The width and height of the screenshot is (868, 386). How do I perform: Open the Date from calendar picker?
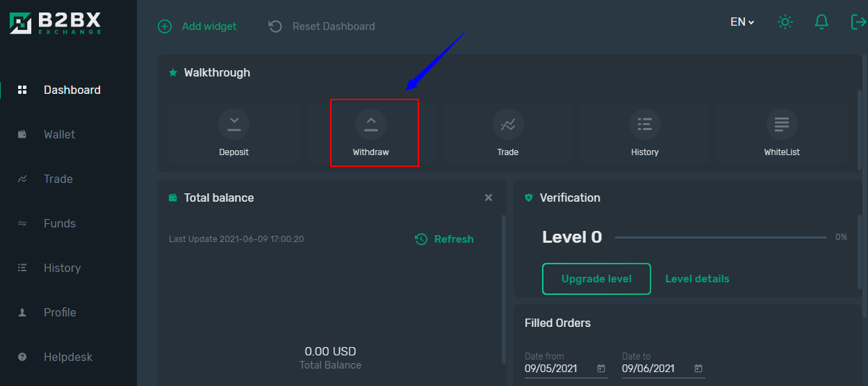(601, 369)
